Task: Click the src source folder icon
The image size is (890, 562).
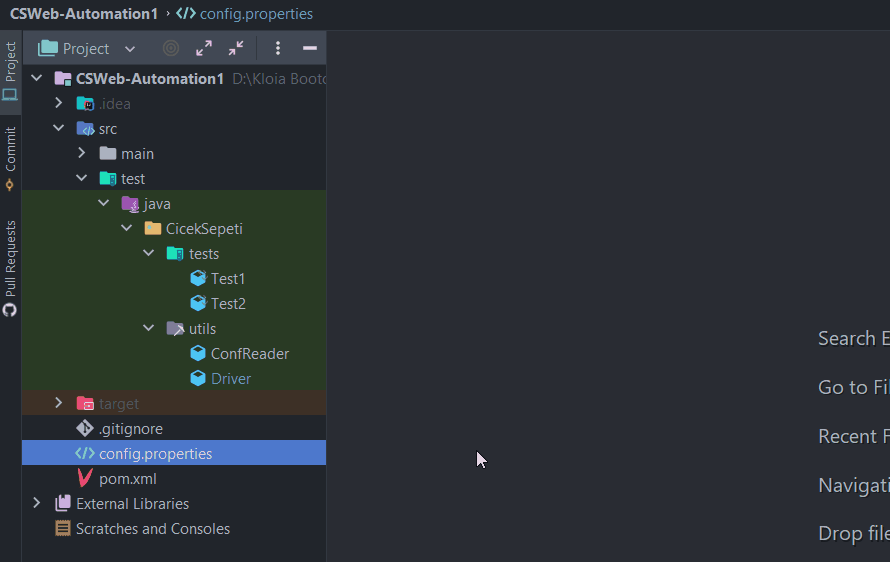Action: click(85, 129)
